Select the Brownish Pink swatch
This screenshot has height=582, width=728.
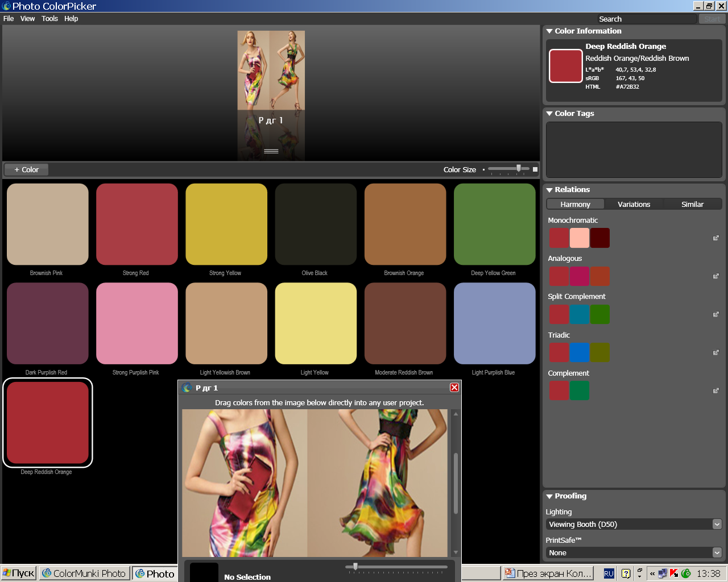click(x=48, y=224)
